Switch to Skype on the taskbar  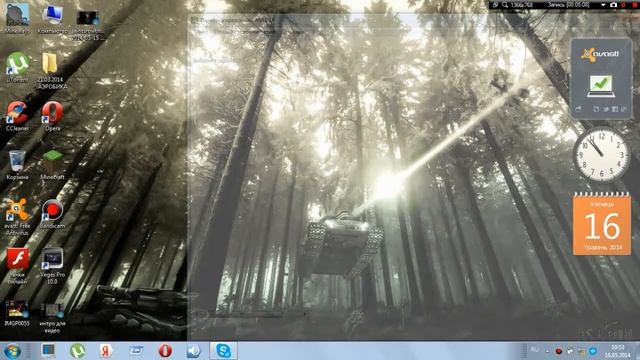pos(223,351)
